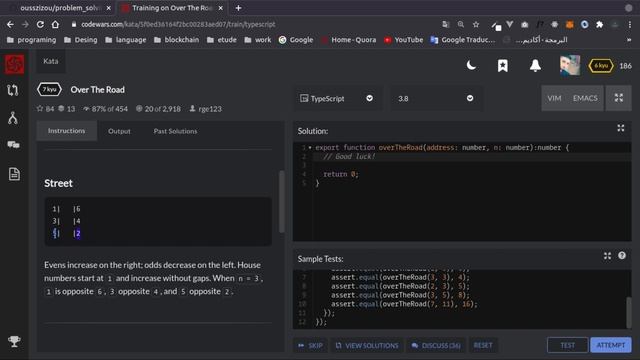Image resolution: width=640 pixels, height=360 pixels.
Task: Click VIEW SOLUTIONS button
Action: (367, 345)
